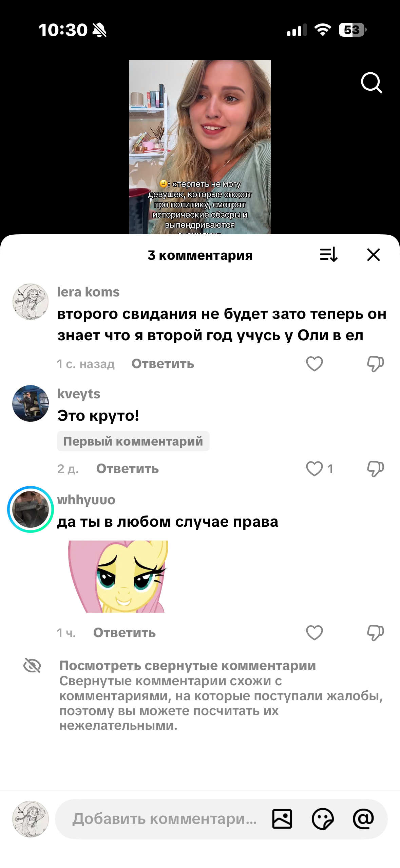Like lera koms' comment
Screen dimensions: 400x868
(315, 364)
